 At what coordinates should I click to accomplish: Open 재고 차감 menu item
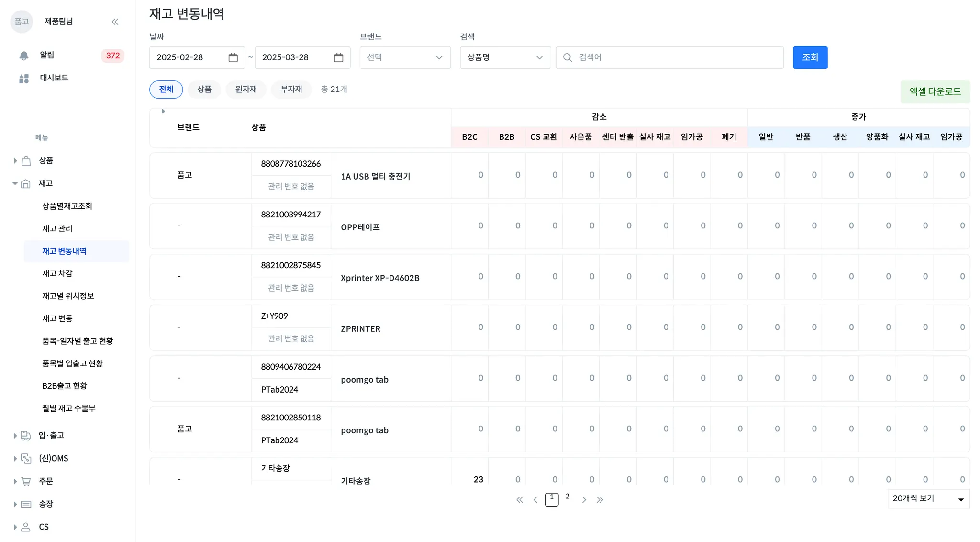click(x=57, y=273)
